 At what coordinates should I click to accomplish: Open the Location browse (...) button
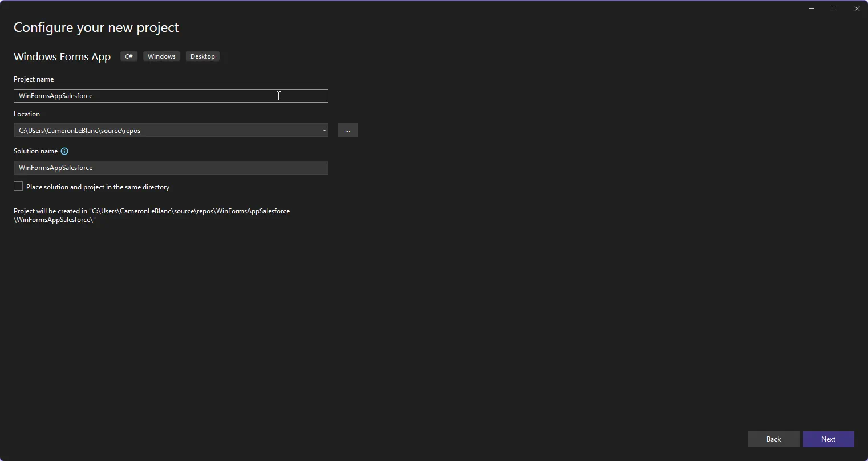347,131
